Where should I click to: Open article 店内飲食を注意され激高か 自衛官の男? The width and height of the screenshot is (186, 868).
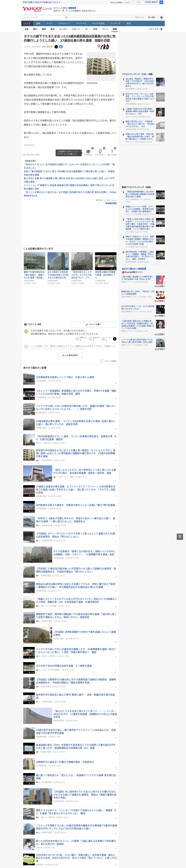pos(75,505)
